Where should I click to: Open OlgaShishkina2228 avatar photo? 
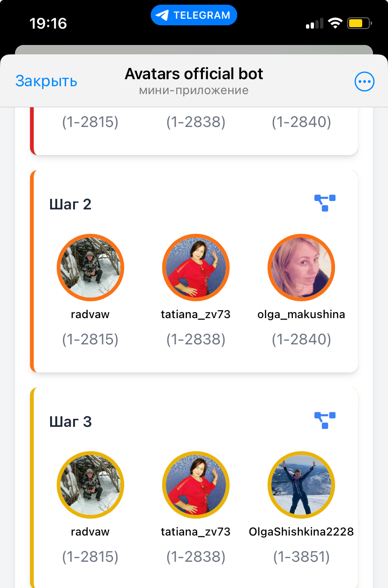(301, 485)
